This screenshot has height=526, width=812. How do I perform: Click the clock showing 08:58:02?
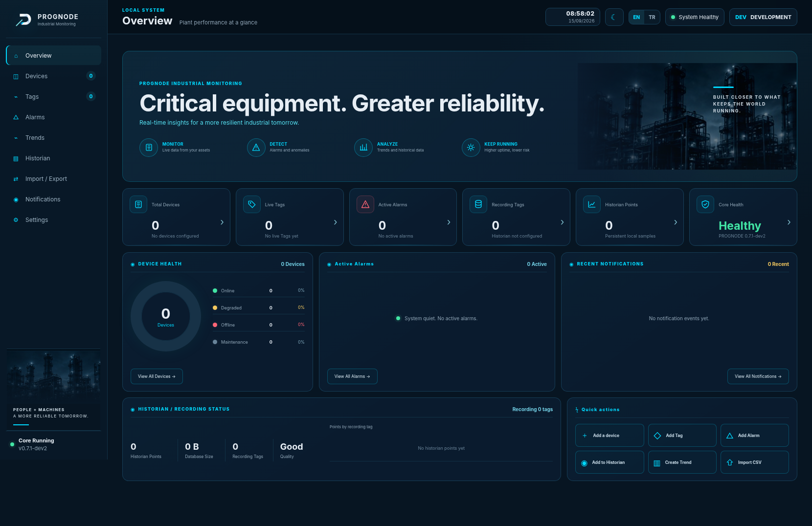(x=573, y=17)
